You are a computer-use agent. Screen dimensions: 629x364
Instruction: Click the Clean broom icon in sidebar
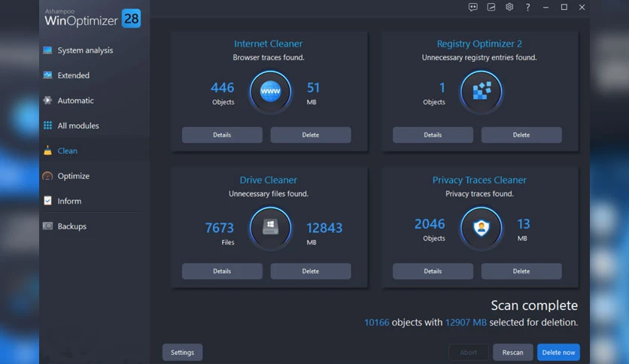tap(47, 150)
